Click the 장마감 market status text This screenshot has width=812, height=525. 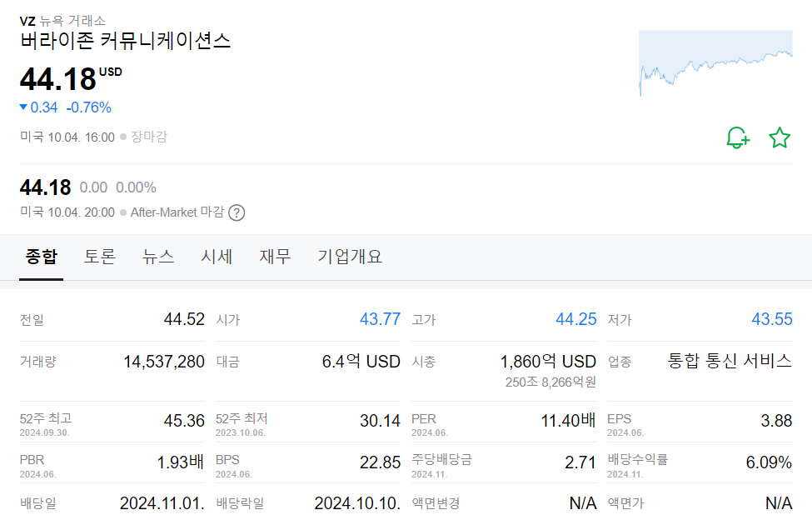coord(149,137)
